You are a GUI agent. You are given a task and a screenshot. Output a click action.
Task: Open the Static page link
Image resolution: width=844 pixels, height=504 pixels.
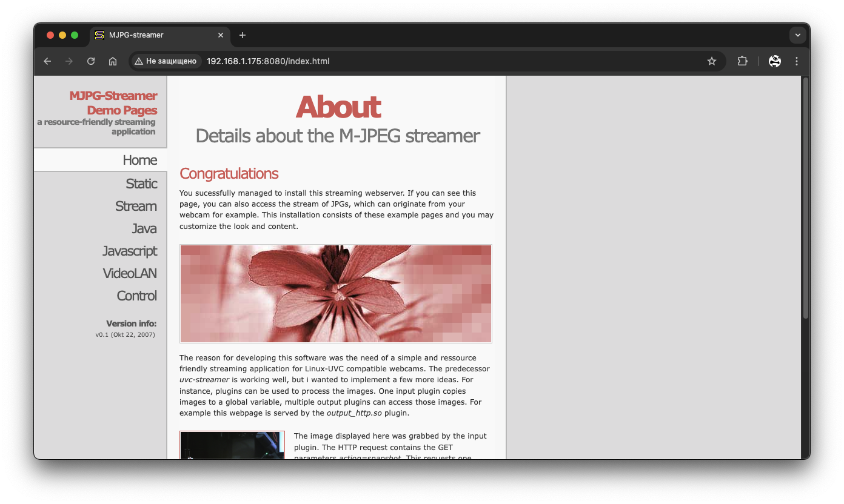(141, 184)
